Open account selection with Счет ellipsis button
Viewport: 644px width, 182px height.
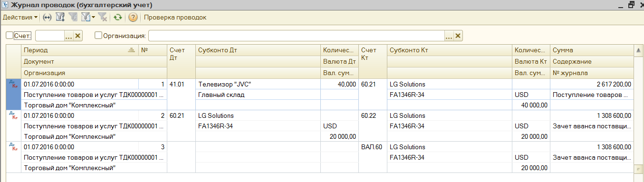[68, 36]
